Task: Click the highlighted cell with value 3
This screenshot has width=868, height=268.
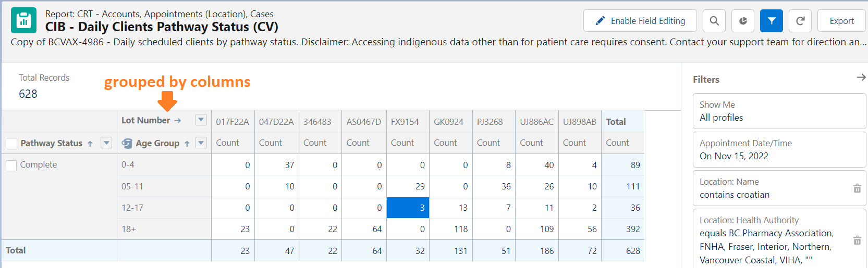Action: tap(408, 208)
